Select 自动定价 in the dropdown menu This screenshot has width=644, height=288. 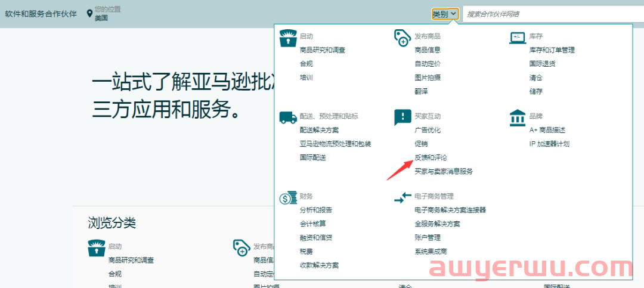coord(428,64)
